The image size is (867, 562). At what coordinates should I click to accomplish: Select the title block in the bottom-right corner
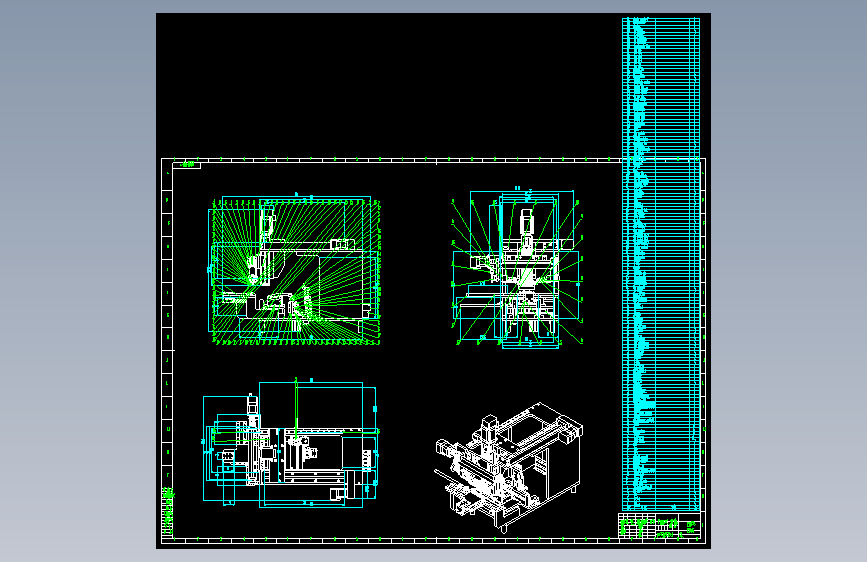[x=659, y=525]
